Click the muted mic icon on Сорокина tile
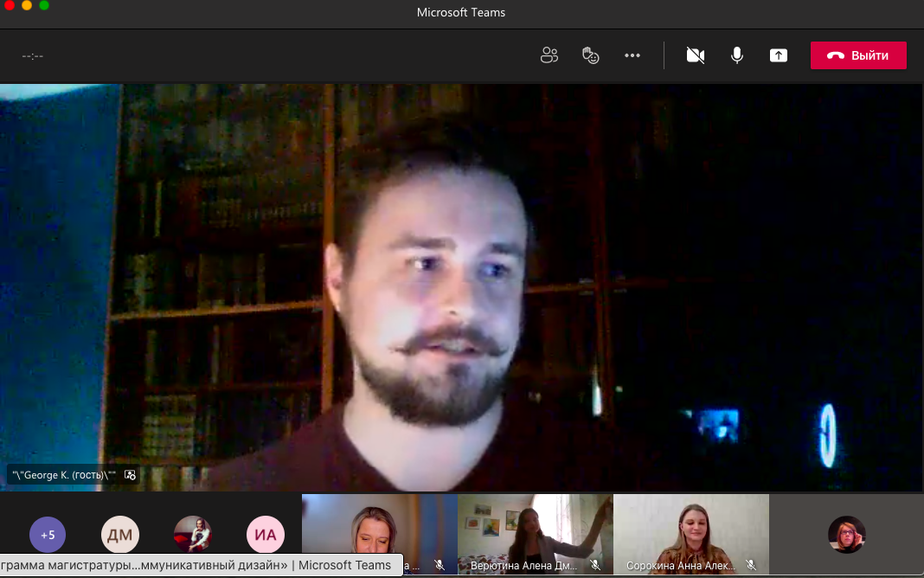Viewport: 924px width, 578px height. (x=751, y=565)
